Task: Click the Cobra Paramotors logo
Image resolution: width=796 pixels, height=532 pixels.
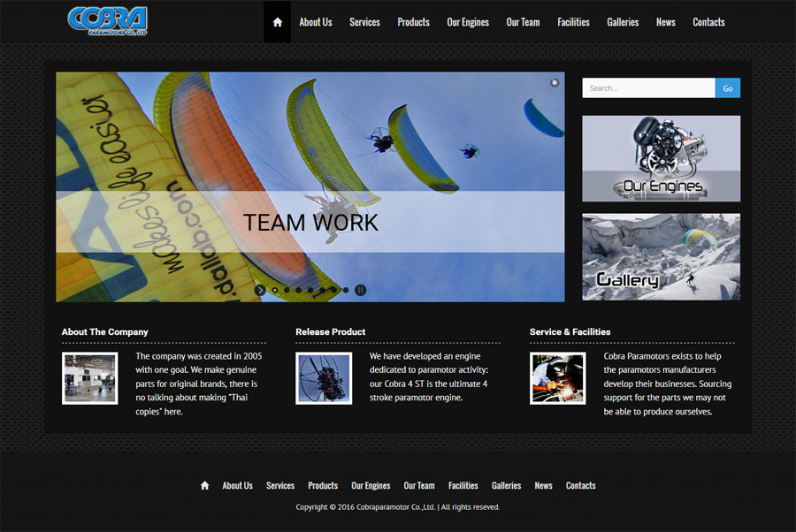Action: [107, 21]
